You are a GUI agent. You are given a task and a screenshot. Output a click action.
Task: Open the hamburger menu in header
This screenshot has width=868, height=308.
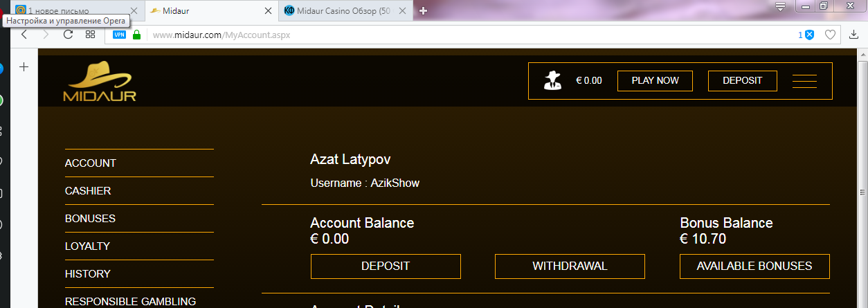coord(804,81)
